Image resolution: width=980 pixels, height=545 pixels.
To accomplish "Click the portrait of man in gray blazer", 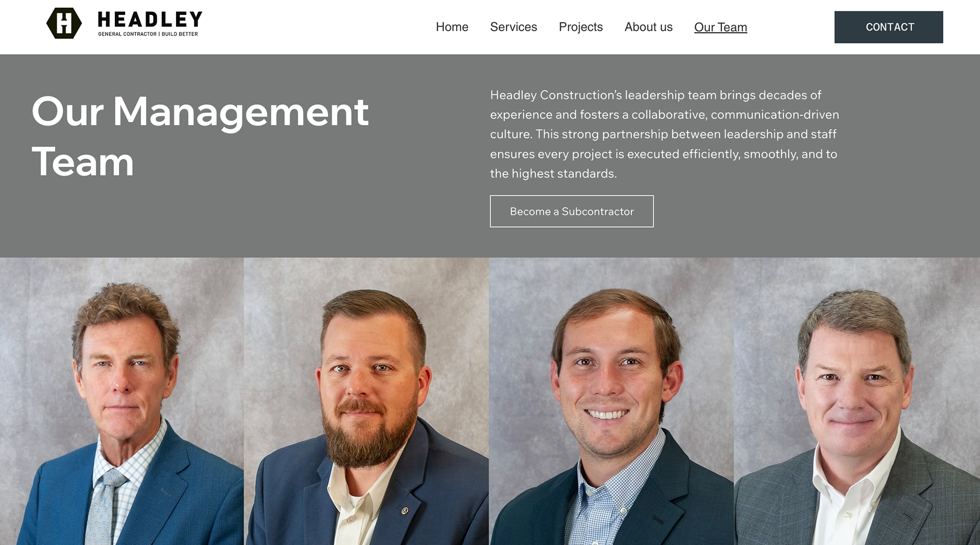I will tap(856, 401).
